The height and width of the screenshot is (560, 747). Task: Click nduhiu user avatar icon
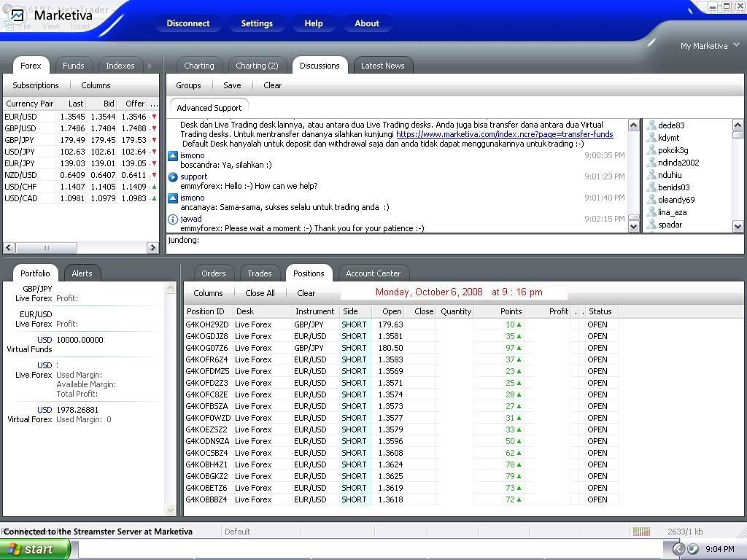[x=651, y=175]
